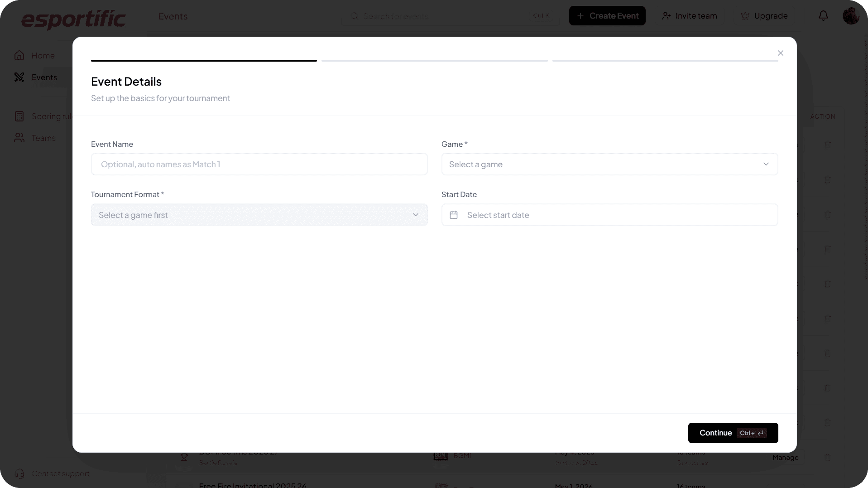Click the calendar icon in Start Date
Viewport: 868px width, 488px height.
tap(454, 215)
